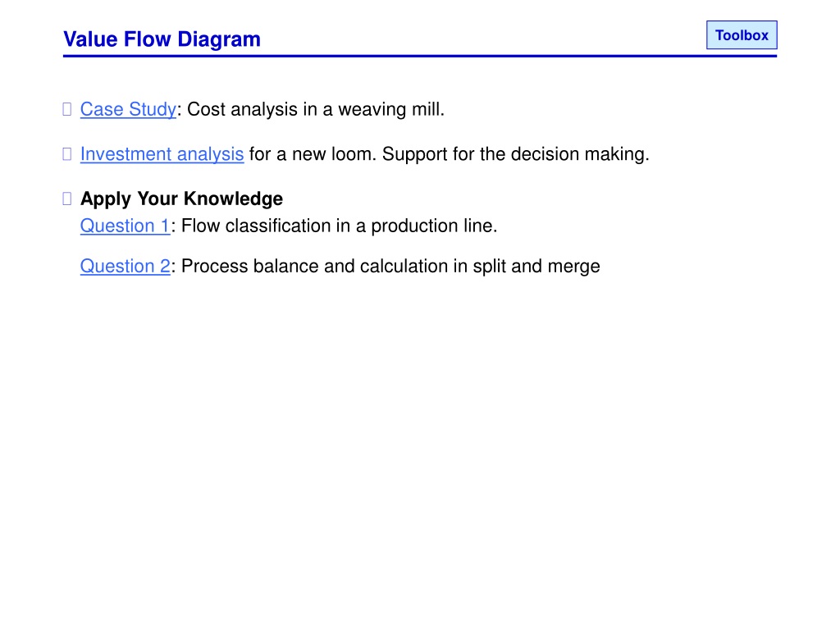Image resolution: width=840 pixels, height=630 pixels.
Task: Select the Apply Your Knowledge heading
Action: pyautogui.click(x=181, y=199)
